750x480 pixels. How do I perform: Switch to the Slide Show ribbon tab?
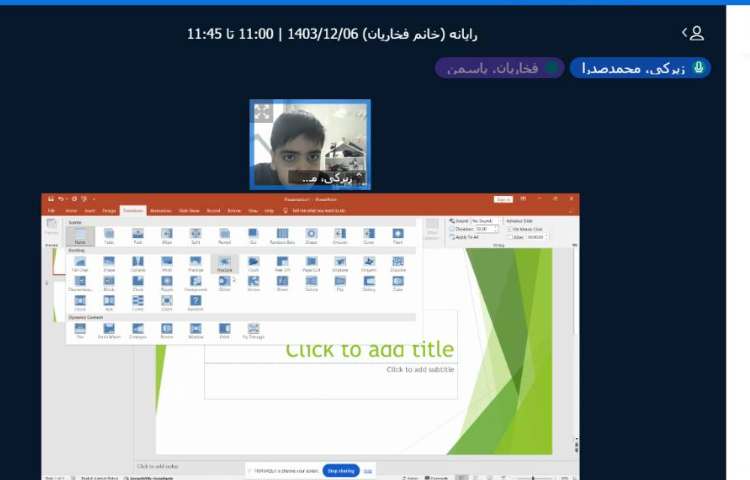tap(189, 211)
